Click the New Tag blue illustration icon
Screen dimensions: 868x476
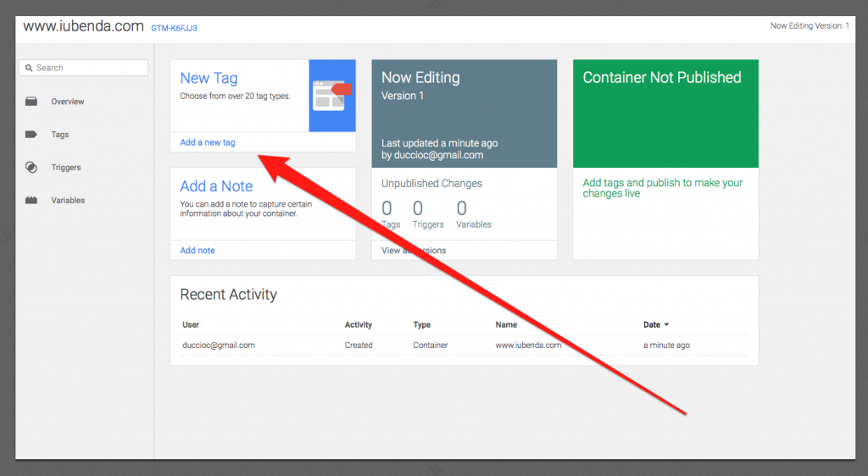331,95
